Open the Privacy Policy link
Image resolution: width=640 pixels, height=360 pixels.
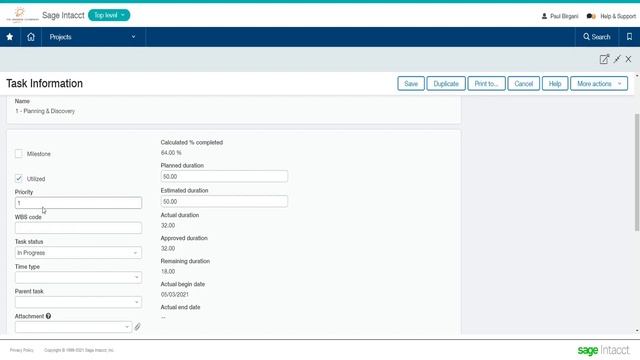pos(22,350)
